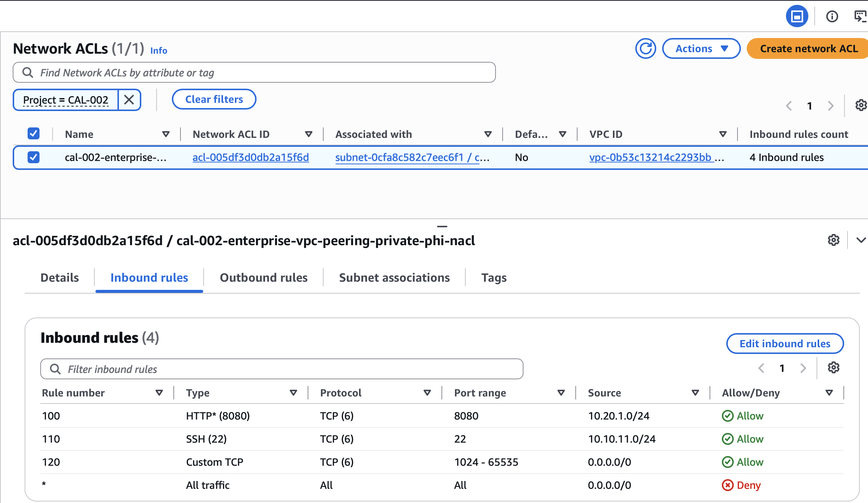Click the Inbound rules count column header
Image resolution: width=868 pixels, height=503 pixels.
coord(799,134)
